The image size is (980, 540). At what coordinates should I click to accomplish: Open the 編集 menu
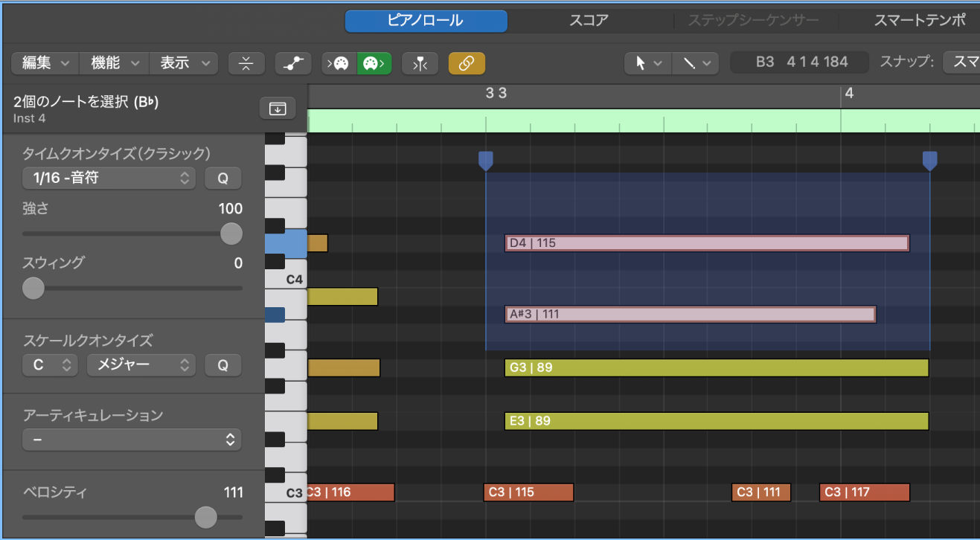(46, 63)
